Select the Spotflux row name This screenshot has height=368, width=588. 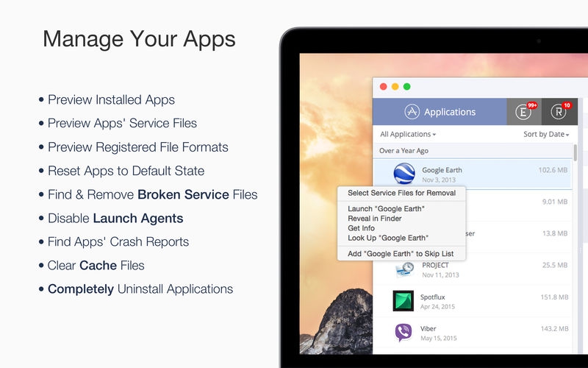click(432, 297)
